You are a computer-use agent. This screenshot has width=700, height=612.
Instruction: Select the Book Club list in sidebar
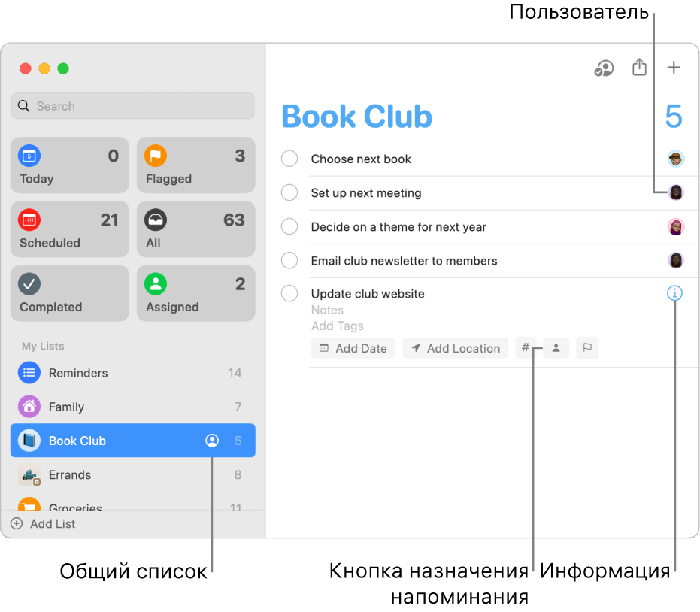133,441
